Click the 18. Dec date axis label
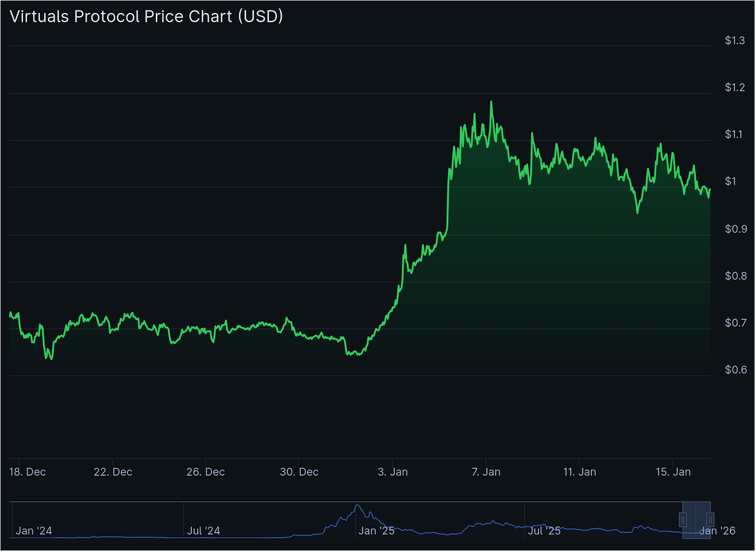This screenshot has width=756, height=552. tap(28, 472)
